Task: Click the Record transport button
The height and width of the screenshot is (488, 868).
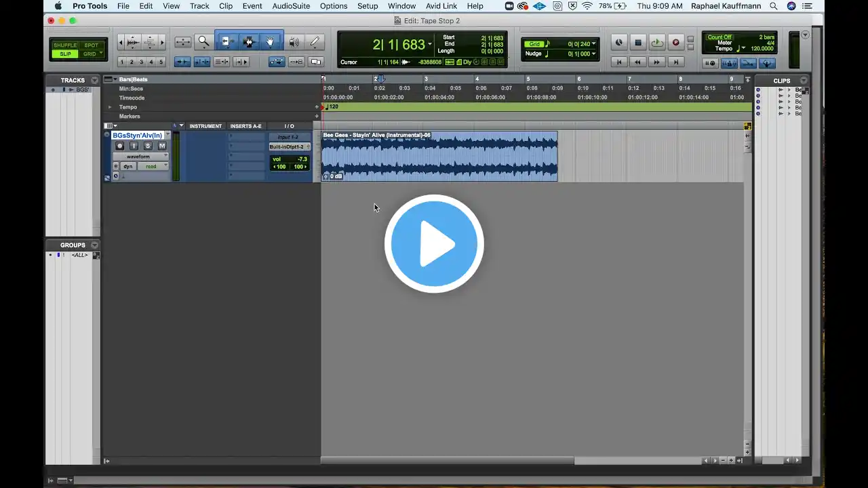Action: tap(675, 43)
